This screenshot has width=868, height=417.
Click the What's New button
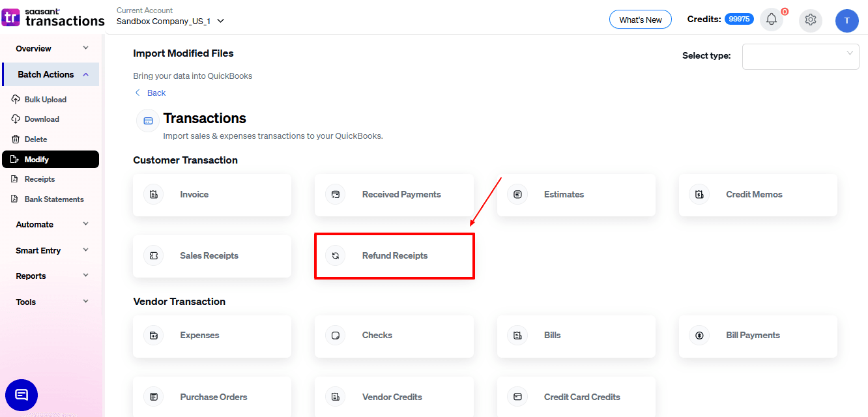[640, 20]
